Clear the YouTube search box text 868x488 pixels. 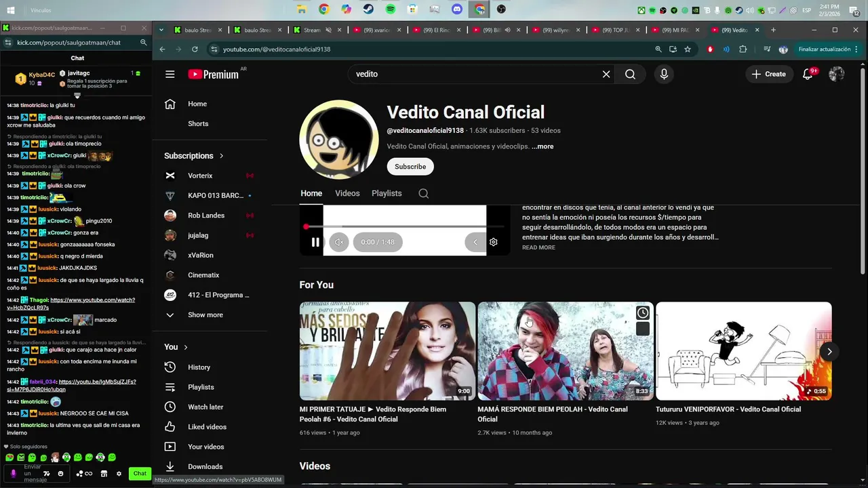point(606,74)
